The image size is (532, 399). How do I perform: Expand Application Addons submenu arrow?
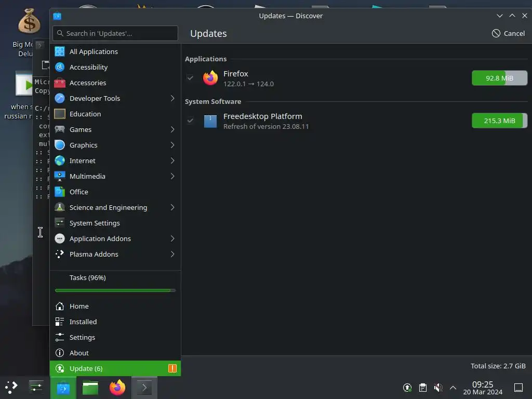[172, 239]
